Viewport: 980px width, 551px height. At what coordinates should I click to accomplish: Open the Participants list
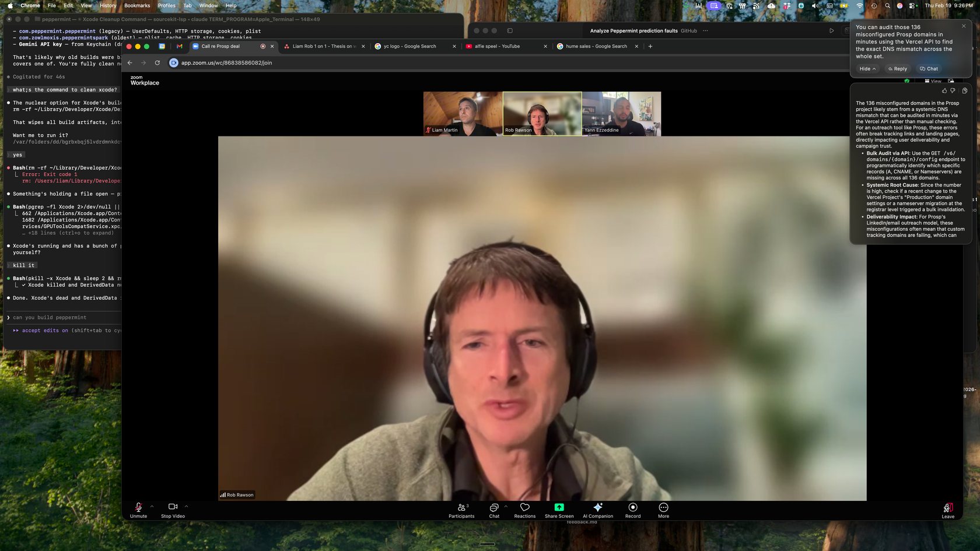coord(460,510)
